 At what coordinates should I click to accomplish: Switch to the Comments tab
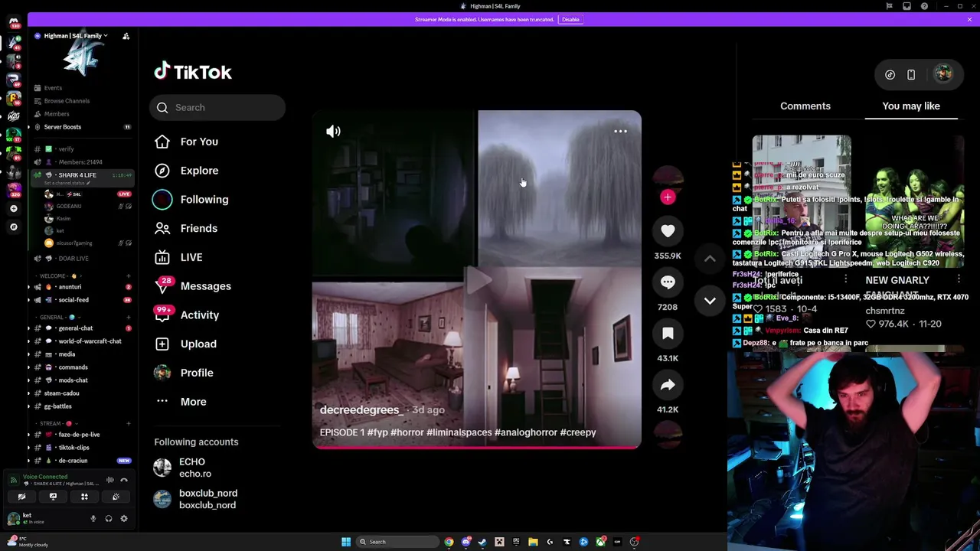click(805, 106)
